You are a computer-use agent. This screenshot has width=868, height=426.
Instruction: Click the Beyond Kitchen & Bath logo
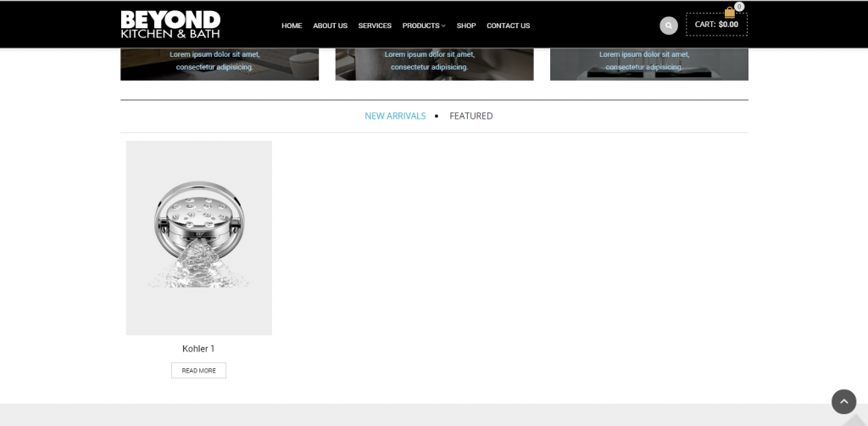click(170, 25)
